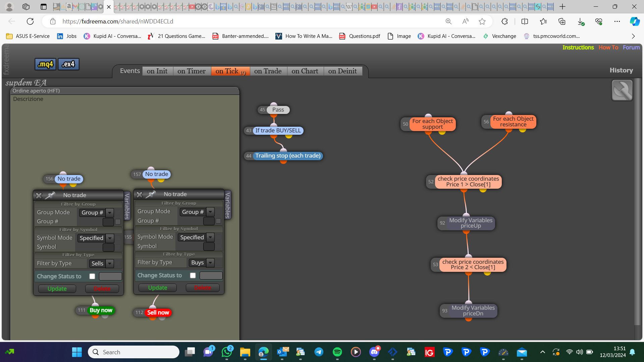Open the page zoom control
The height and width of the screenshot is (362, 644).
tap(448, 21)
